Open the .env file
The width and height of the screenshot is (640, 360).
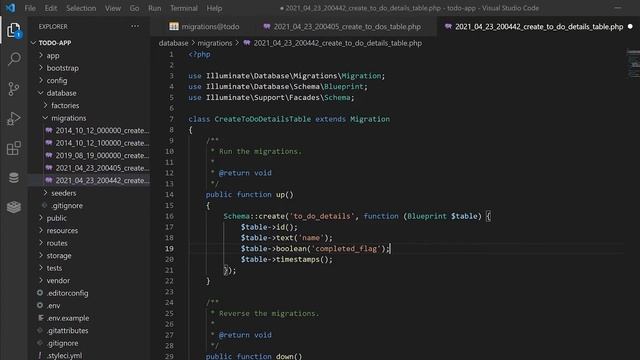53,306
